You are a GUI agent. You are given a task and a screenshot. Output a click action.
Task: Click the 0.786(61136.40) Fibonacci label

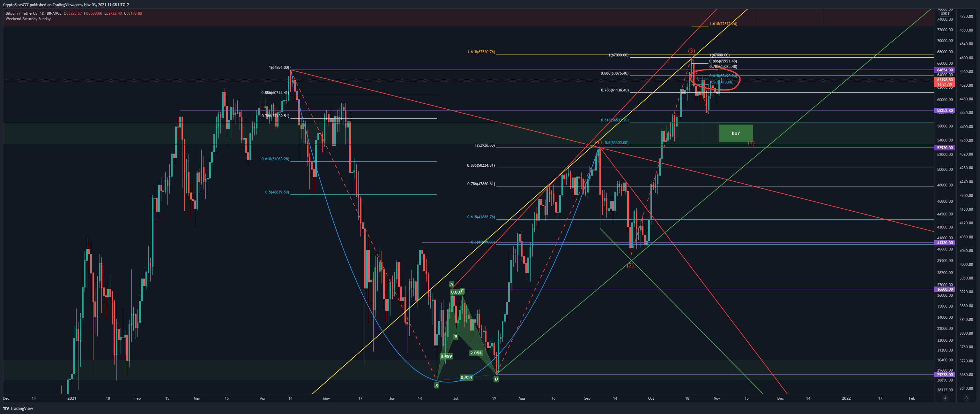(x=614, y=90)
